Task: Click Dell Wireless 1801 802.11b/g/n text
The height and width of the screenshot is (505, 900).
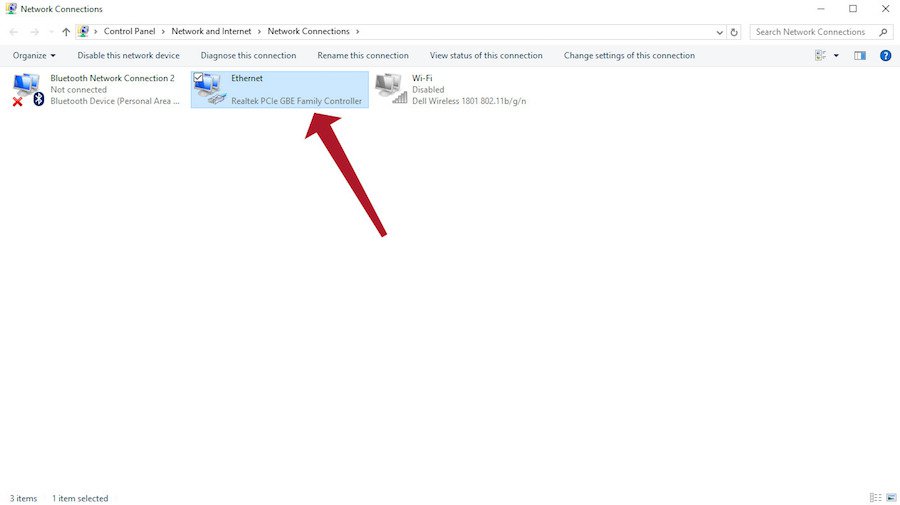Action: [469, 101]
